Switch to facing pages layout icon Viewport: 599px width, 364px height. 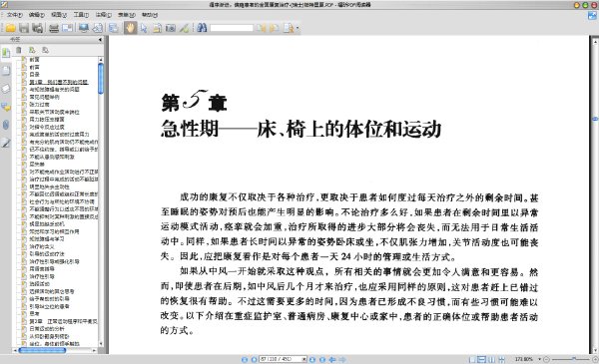tap(491, 359)
